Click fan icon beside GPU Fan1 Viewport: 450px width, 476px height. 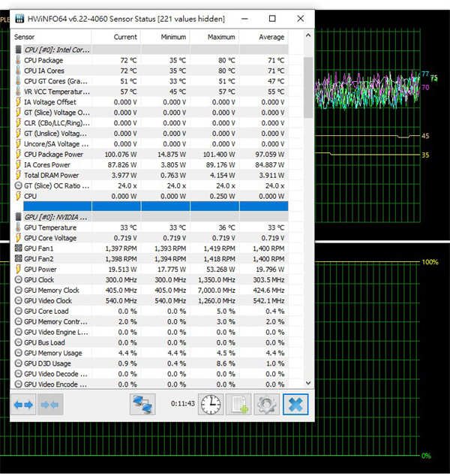click(x=19, y=249)
